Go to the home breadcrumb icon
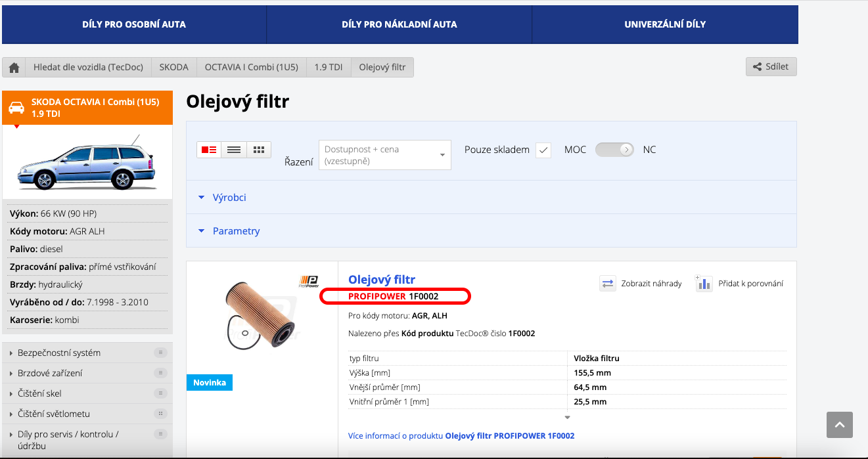The image size is (868, 459). [x=14, y=67]
